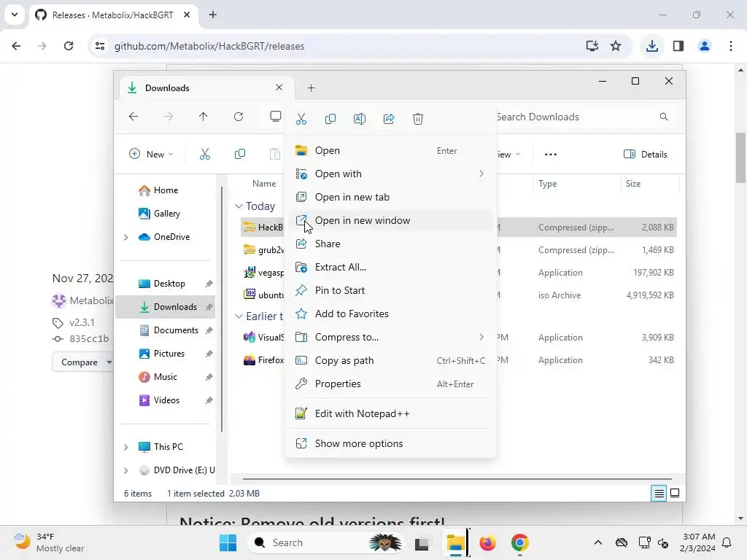The height and width of the screenshot is (560, 747).
Task: Choose Share in the context menu list
Action: [390, 244]
